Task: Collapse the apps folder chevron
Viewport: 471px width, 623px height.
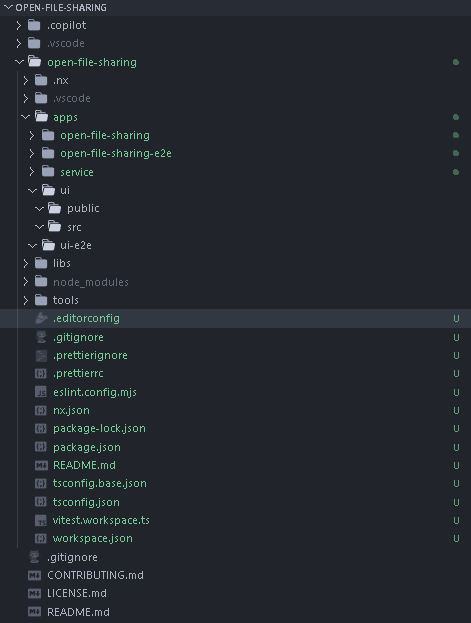Action: 25,117
